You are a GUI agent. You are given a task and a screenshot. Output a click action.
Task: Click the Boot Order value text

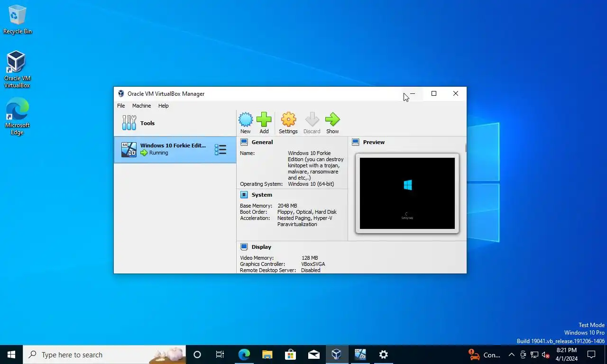point(307,212)
